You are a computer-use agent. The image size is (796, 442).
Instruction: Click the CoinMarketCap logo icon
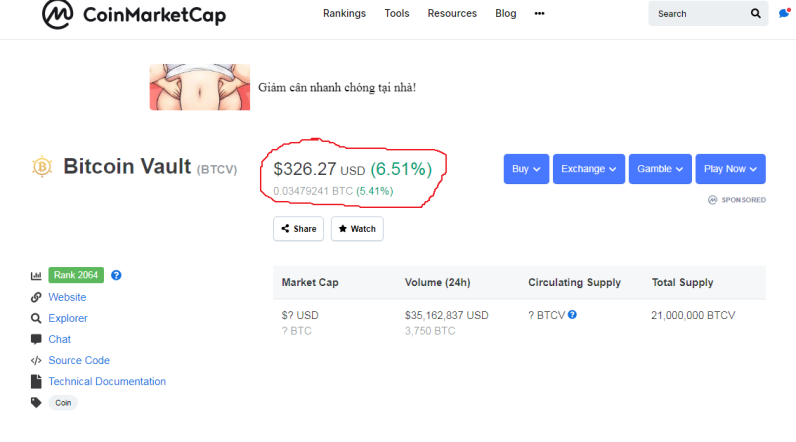coord(58,14)
